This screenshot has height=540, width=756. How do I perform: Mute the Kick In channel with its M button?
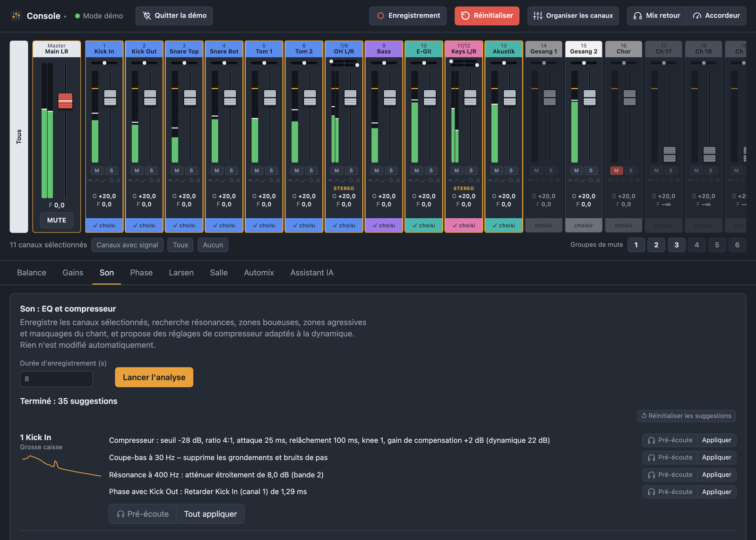click(97, 171)
